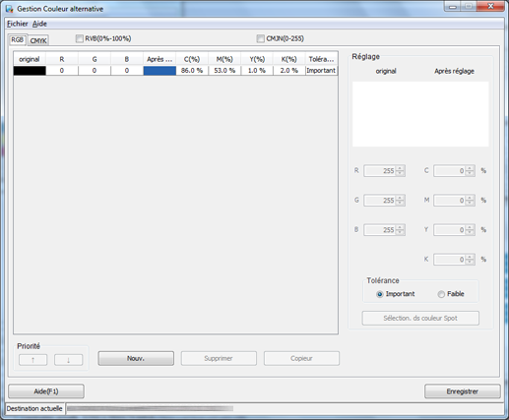
Task: Open the Fichier menu
Action: tap(18, 24)
